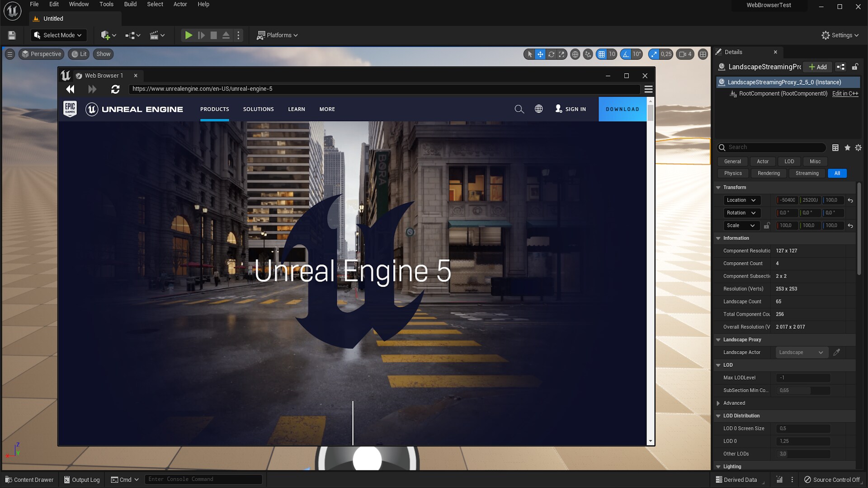Open the viewport options hamburger menu
Screen dimensions: 868x488
[9, 54]
